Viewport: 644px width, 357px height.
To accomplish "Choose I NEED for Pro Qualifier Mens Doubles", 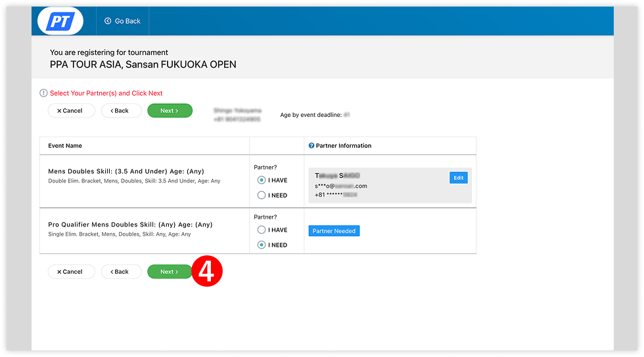I will pyautogui.click(x=262, y=245).
